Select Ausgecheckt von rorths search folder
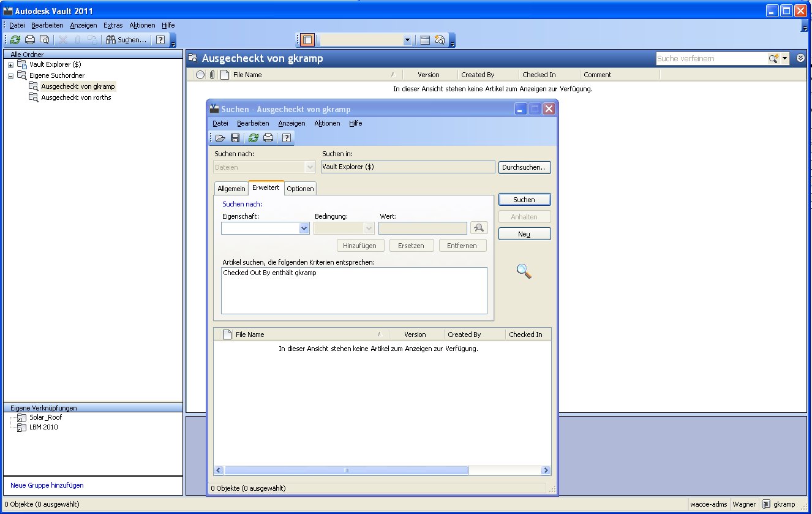This screenshot has height=514, width=812. (76, 97)
